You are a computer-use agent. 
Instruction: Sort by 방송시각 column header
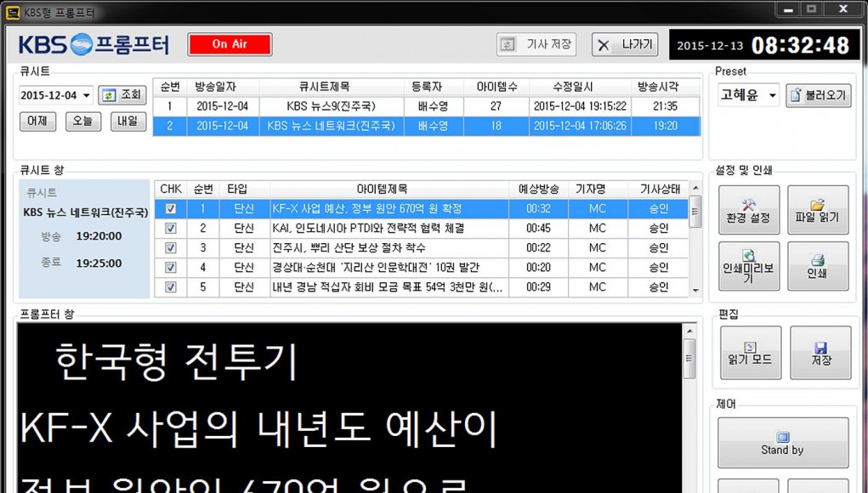(x=666, y=87)
